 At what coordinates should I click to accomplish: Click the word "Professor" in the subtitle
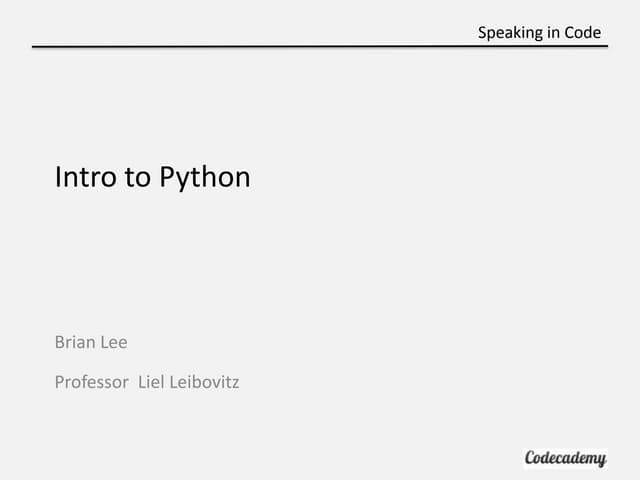coord(91,381)
